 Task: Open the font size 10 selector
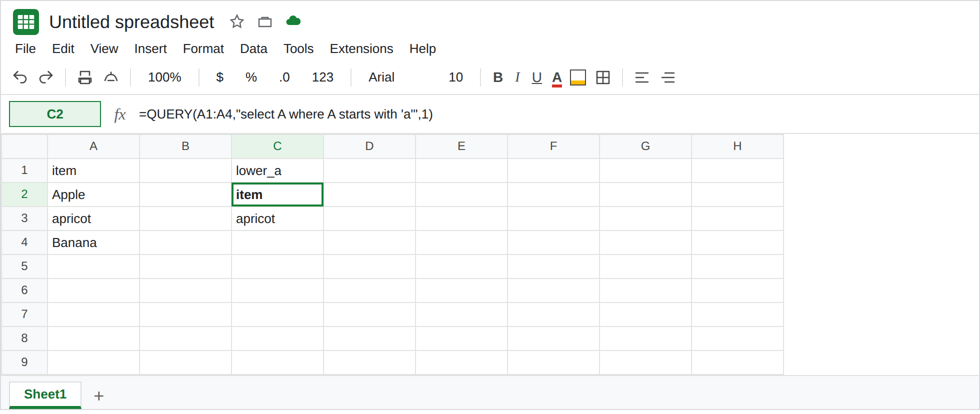click(455, 77)
